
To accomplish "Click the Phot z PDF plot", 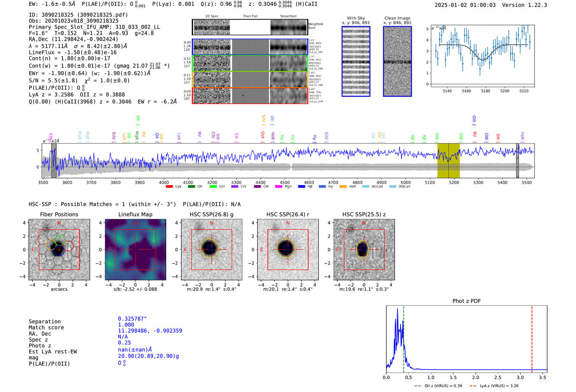I will coord(466,339).
